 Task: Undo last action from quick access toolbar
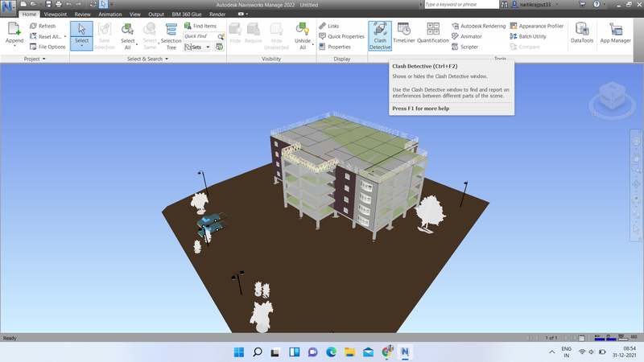[x=68, y=5]
